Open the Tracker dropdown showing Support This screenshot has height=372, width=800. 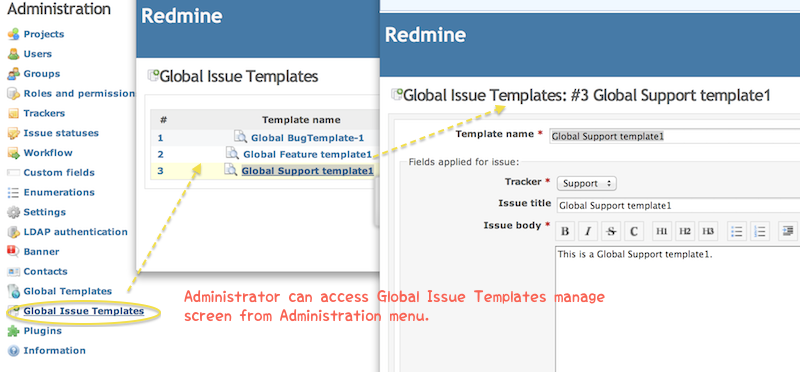pos(587,183)
